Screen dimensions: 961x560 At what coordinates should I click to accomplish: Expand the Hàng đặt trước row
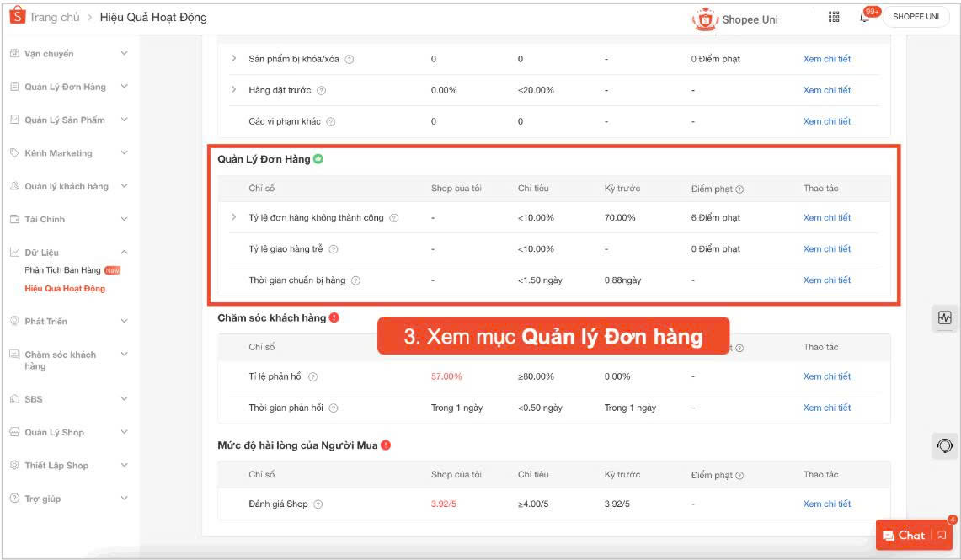point(234,90)
